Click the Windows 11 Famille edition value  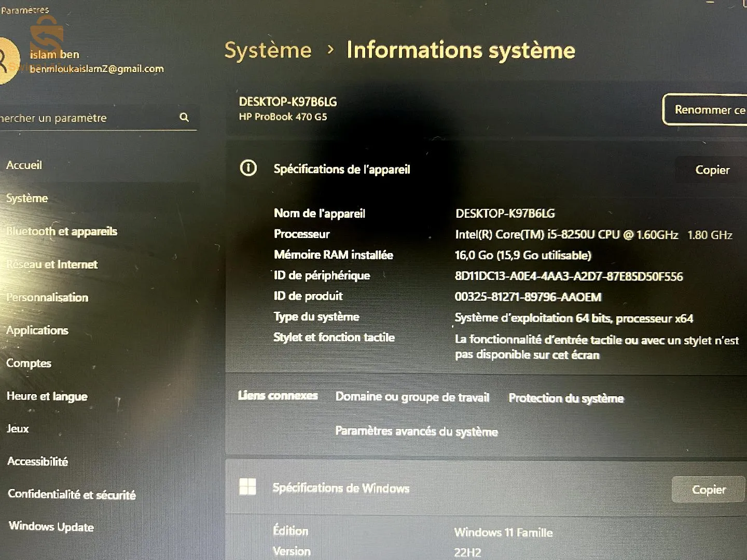(504, 533)
